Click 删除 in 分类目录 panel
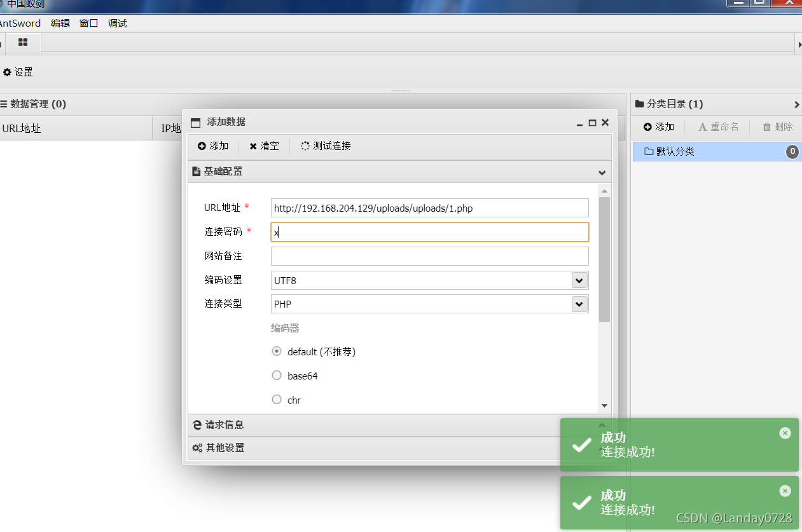Image resolution: width=802 pixels, height=532 pixels. pos(777,127)
